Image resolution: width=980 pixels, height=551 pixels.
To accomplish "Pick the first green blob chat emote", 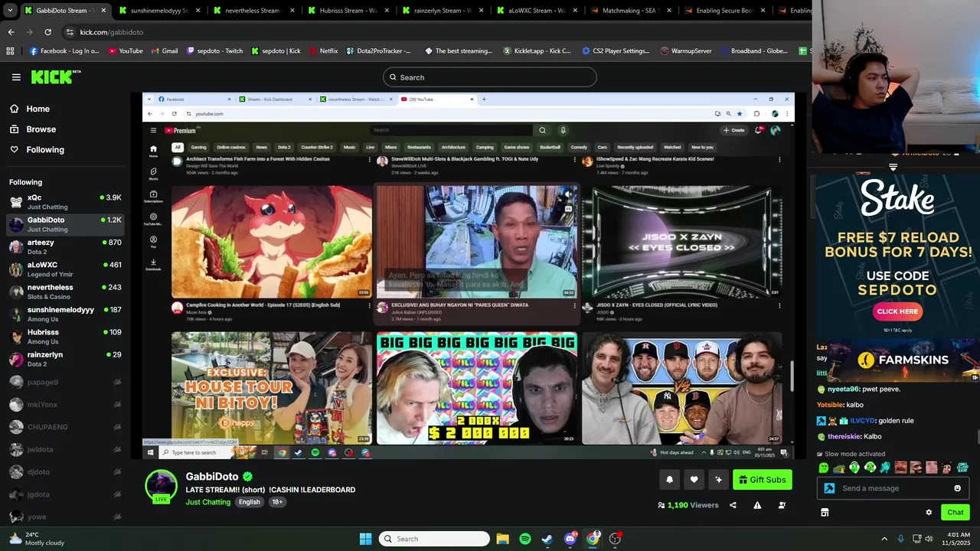I will [824, 468].
